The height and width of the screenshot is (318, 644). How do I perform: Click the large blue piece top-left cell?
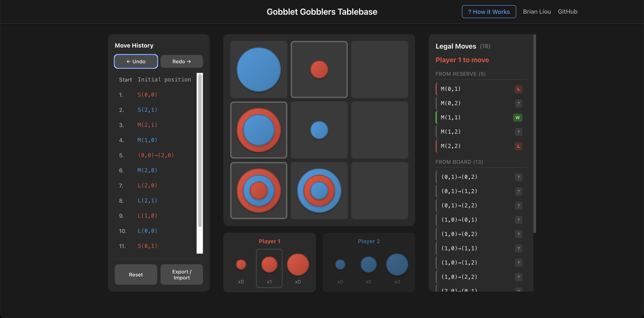[259, 69]
